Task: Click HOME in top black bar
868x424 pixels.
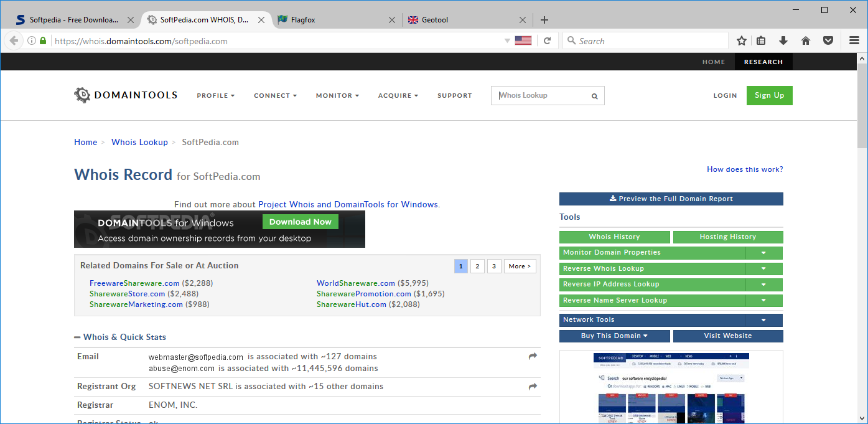Action: point(714,62)
